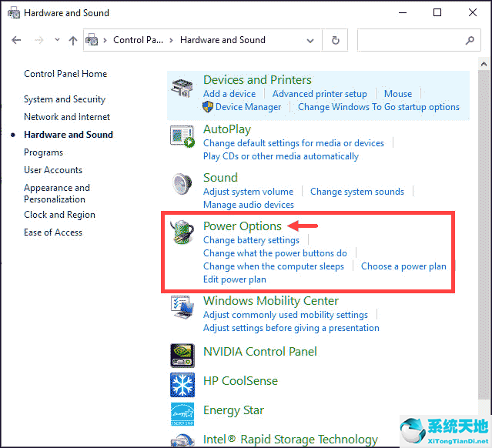Click Change what the power buttons do
Viewport: 492px width, 448px height.
(275, 253)
